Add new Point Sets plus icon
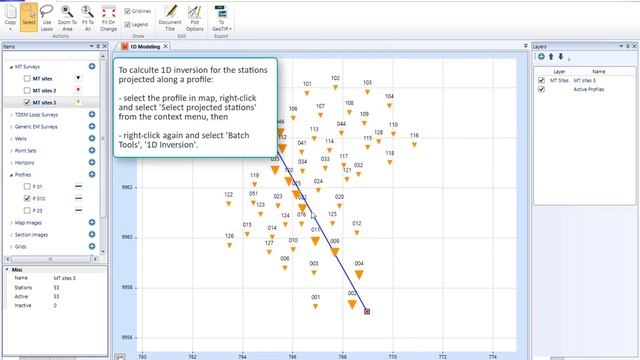 [92, 150]
